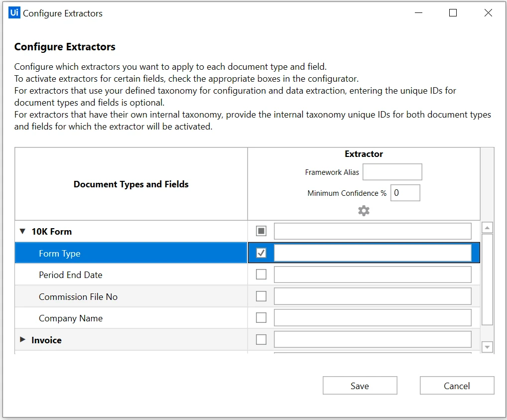Toggle the 10K Form extractor checkbox
The image size is (507, 420).
pyautogui.click(x=261, y=231)
